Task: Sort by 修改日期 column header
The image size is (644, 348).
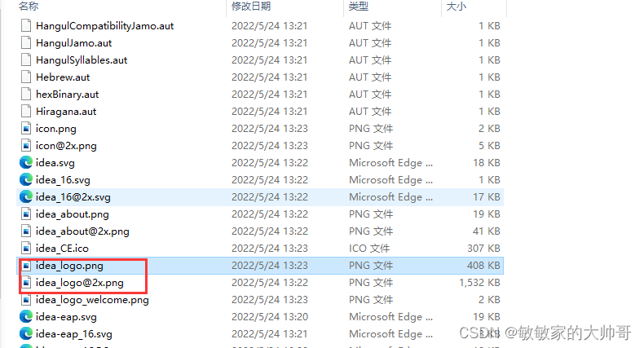Action: [251, 7]
